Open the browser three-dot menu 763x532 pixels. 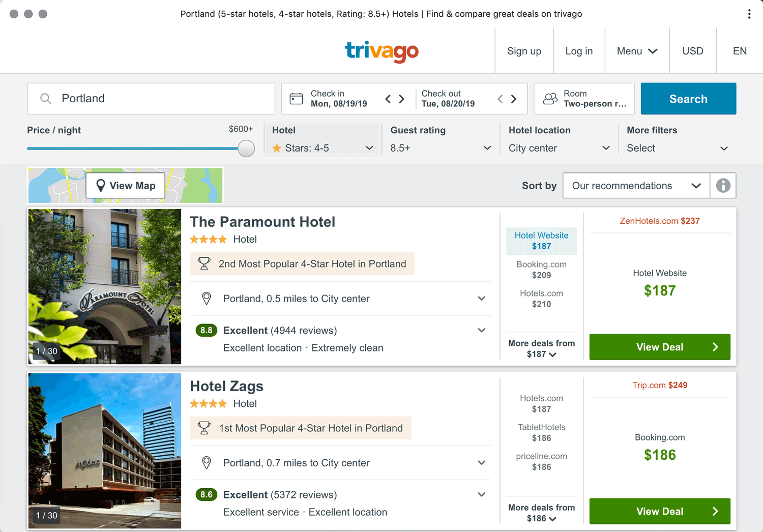pyautogui.click(x=749, y=14)
